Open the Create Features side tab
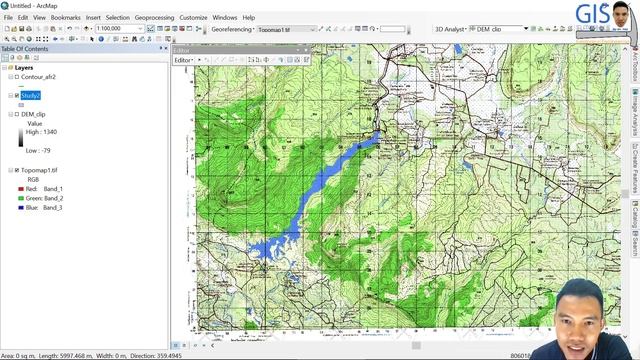The image size is (640, 360). coord(635,168)
